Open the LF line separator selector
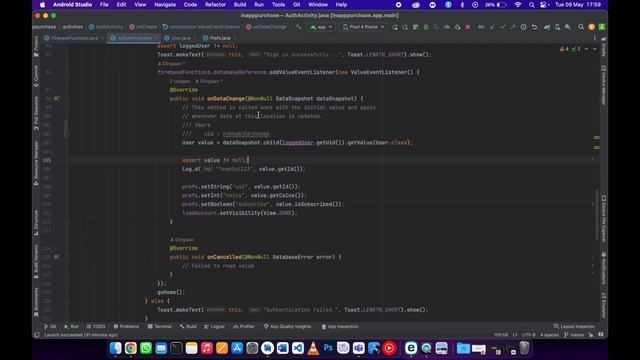The image size is (640, 360). (515, 335)
